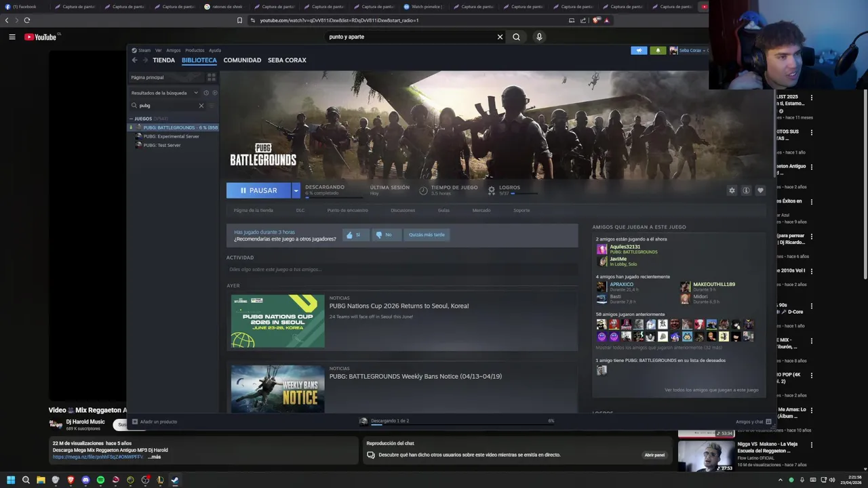
Task: Start YouTube voice search microphone
Action: pos(539,37)
